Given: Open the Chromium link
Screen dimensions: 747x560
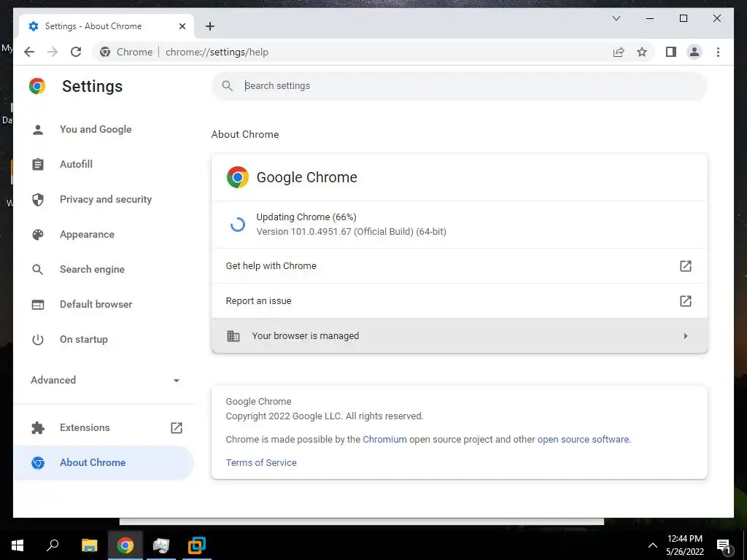Looking at the screenshot, I should click(x=384, y=440).
